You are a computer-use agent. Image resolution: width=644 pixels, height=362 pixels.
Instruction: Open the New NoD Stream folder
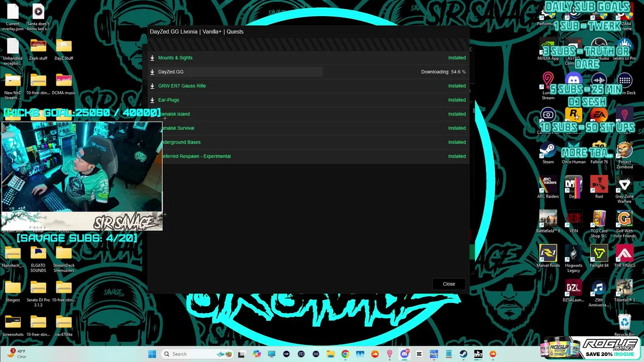13,86
